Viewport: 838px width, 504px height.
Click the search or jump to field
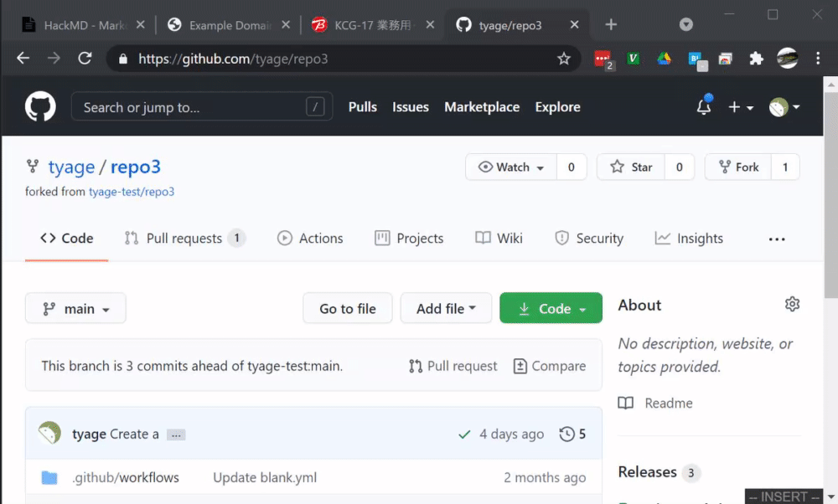201,106
